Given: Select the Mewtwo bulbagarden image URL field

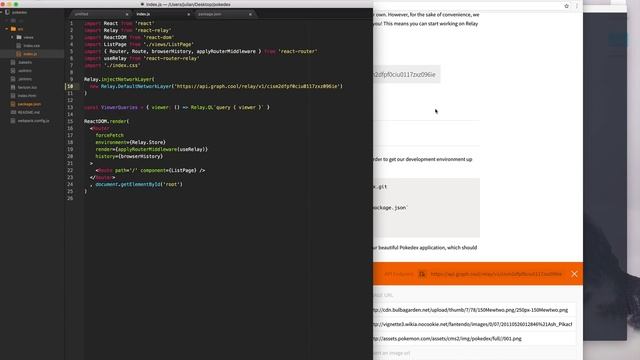Looking at the screenshot, I should pos(473,310).
